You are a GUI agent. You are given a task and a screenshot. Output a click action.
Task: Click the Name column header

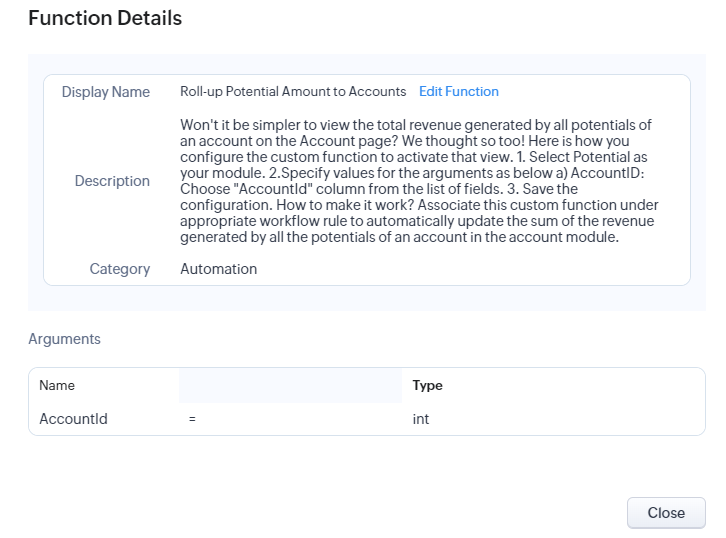pos(57,385)
